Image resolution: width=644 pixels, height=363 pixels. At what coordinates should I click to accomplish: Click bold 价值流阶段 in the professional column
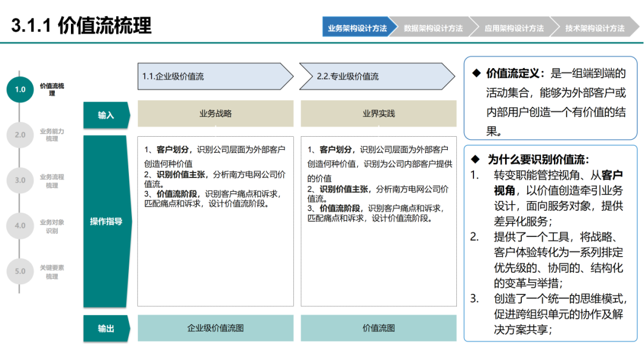pyautogui.click(x=340, y=208)
